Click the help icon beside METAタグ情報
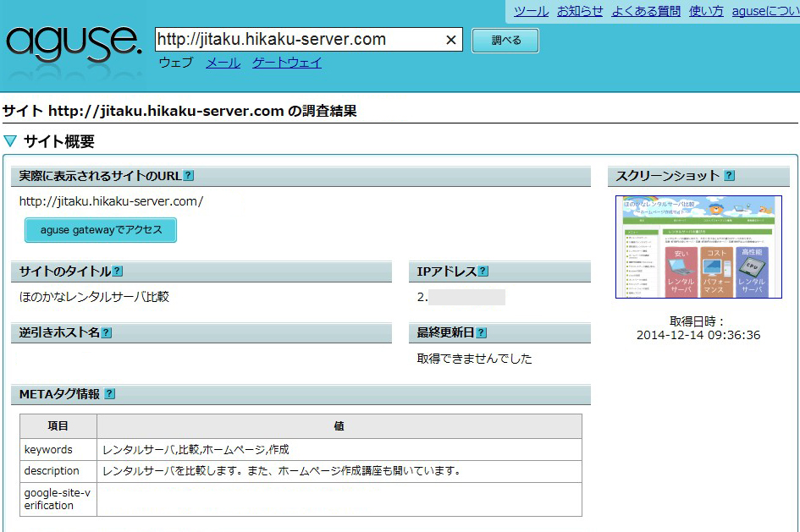The width and height of the screenshot is (800, 532). [x=110, y=394]
